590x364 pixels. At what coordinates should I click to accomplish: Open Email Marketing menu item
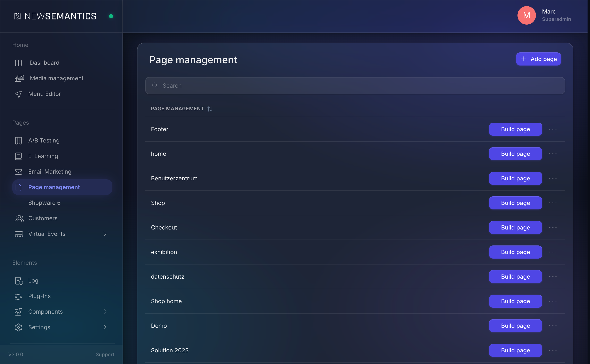coord(62,172)
